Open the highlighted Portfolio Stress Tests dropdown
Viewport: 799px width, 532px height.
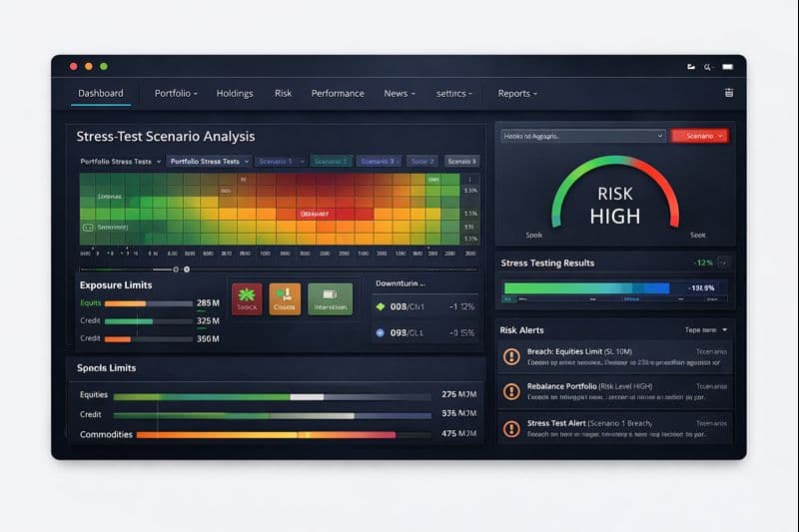(x=209, y=162)
